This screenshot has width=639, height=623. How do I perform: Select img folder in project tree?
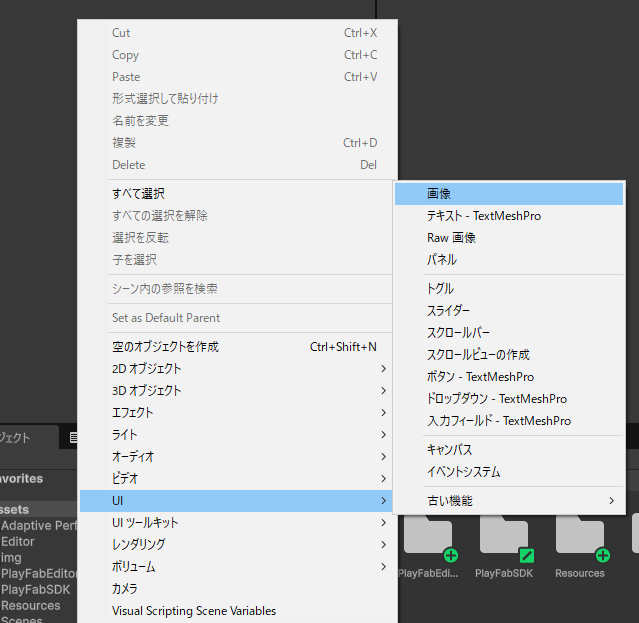coord(11,557)
